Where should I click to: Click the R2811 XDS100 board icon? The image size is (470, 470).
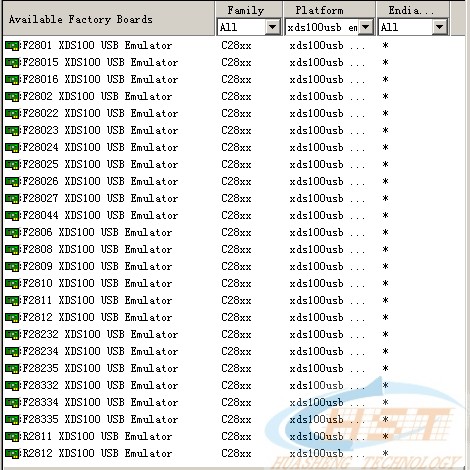point(13,436)
